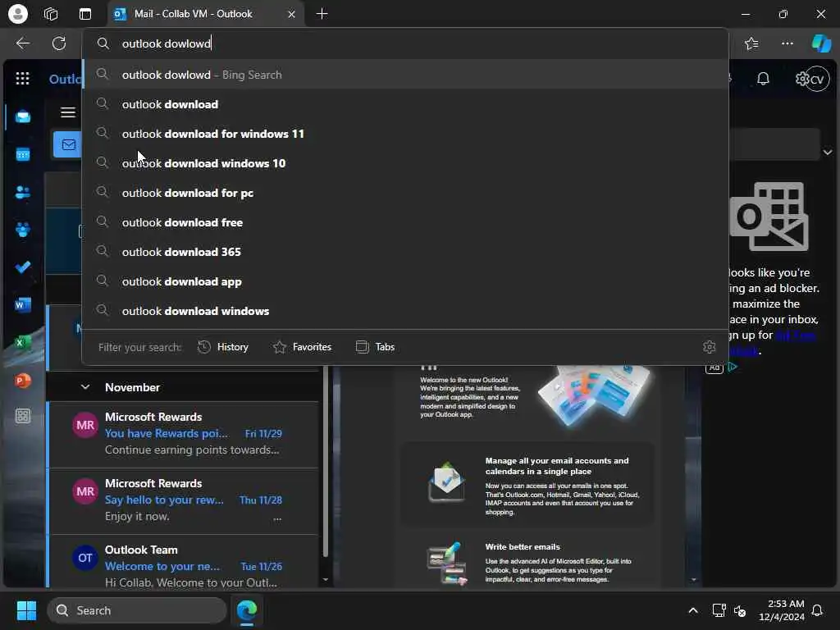840x630 pixels.
Task: Open To Do checkmark app
Action: pyautogui.click(x=22, y=267)
